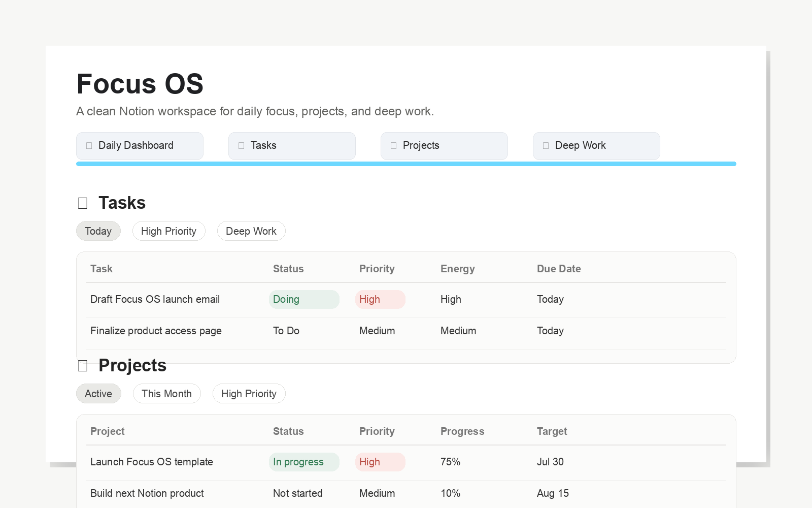Click High priority tag for Focus OS template
Screen dimensions: 812x508
click(380, 462)
